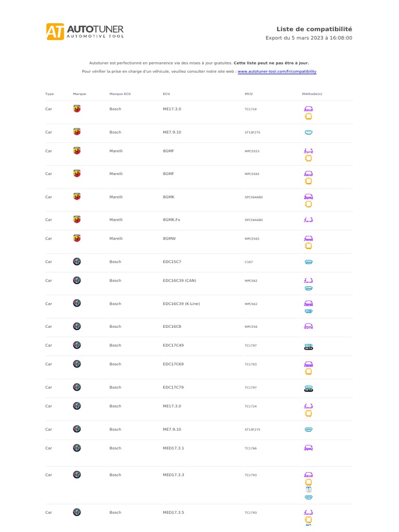Click the Abarth logo in the ME17.3.0 row
Image resolution: width=399 pixels, height=532 pixels.
pos(77,109)
